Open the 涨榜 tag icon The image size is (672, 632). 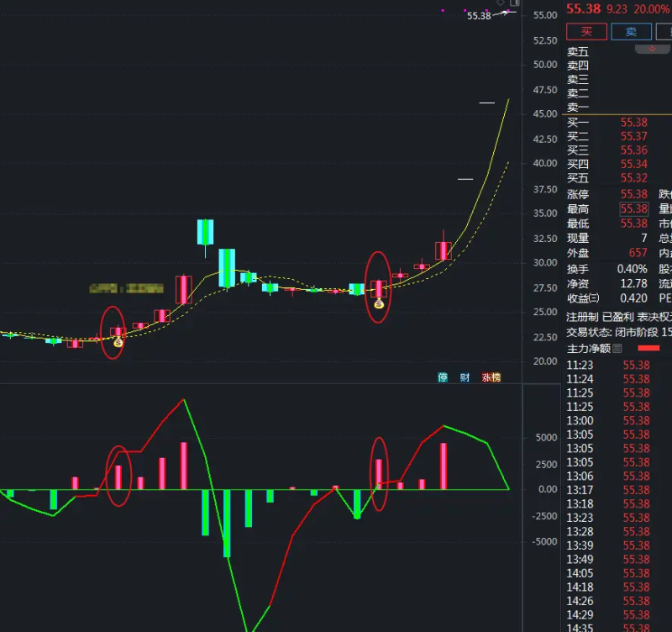pos(491,377)
